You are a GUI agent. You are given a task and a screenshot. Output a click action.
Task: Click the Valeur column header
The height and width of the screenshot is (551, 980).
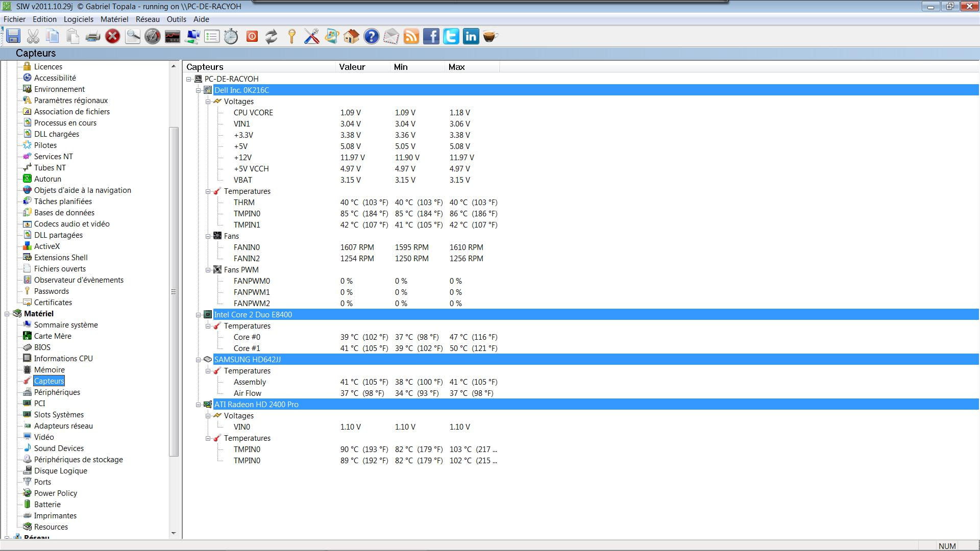click(x=352, y=67)
